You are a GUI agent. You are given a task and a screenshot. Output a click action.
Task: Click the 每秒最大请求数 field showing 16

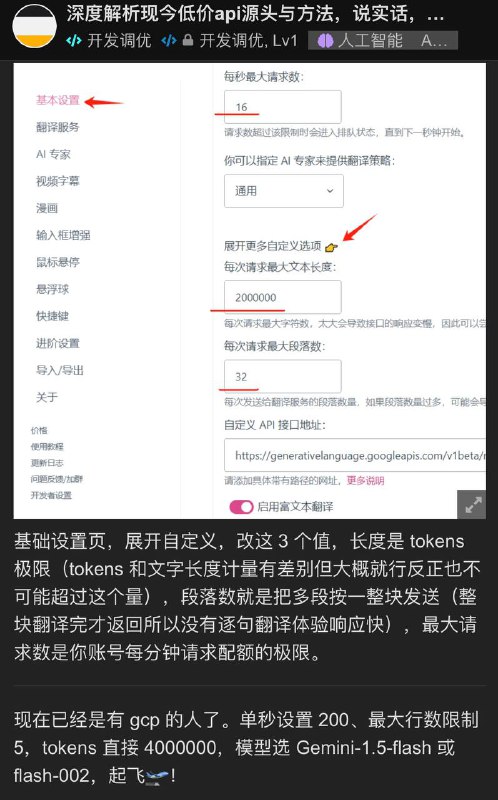pos(283,107)
